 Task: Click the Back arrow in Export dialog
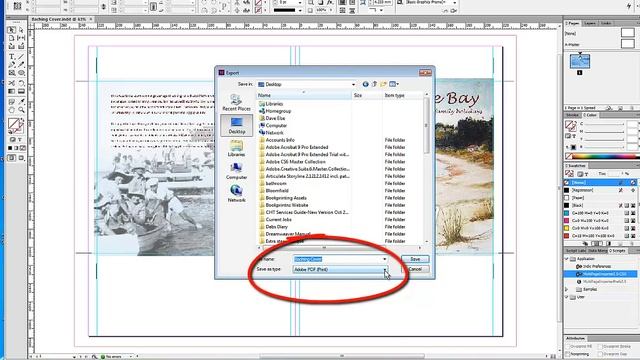click(365, 84)
